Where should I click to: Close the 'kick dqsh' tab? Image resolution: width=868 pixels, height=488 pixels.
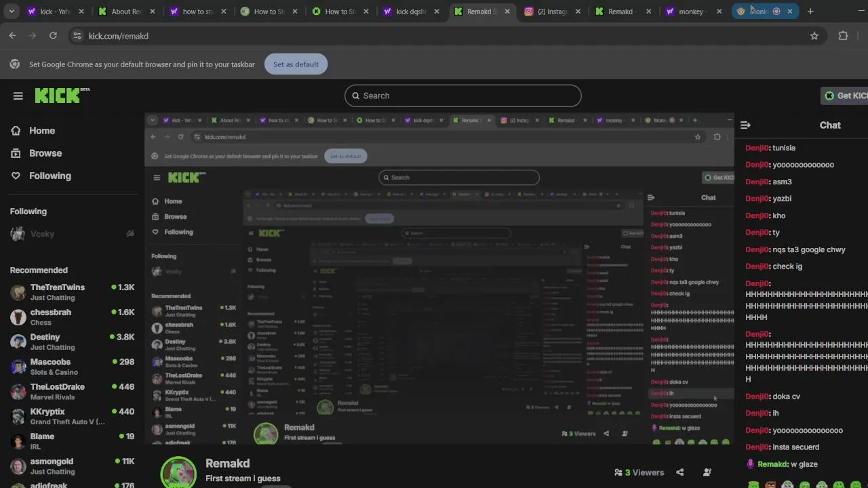[x=436, y=12]
